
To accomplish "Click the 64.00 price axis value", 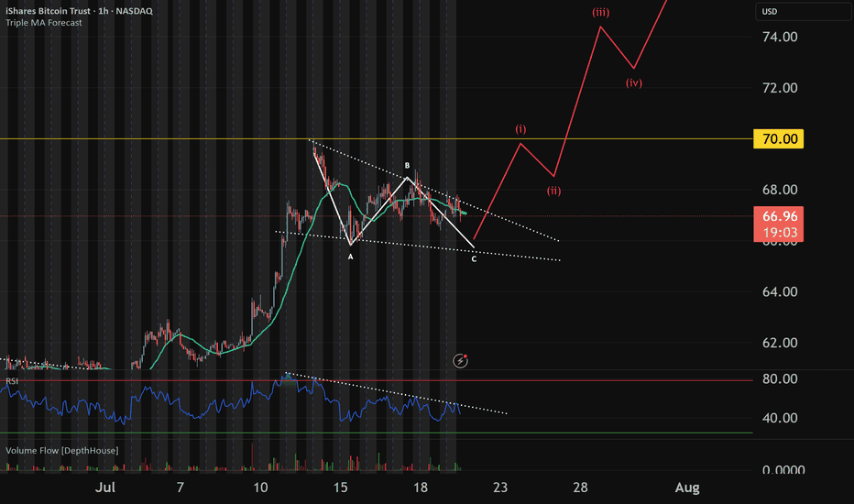I will coord(780,291).
